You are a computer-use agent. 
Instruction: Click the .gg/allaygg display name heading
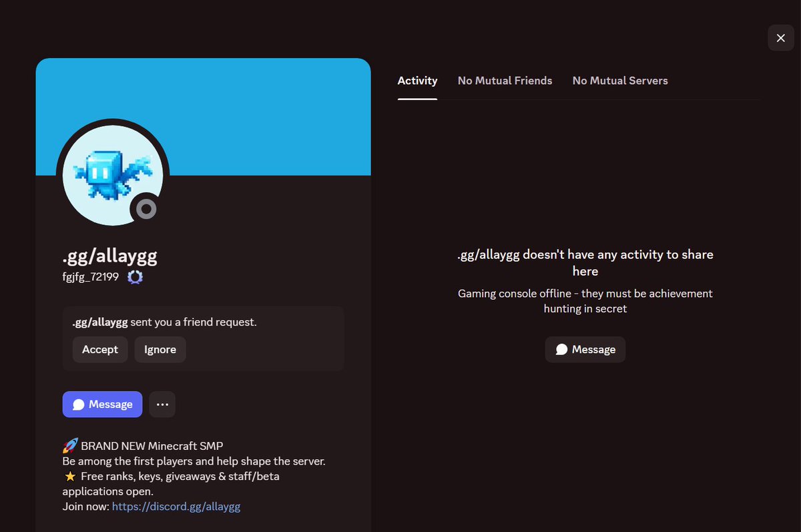110,256
